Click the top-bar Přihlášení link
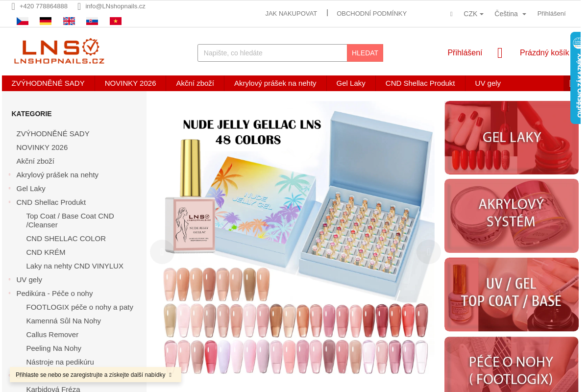 click(x=551, y=14)
